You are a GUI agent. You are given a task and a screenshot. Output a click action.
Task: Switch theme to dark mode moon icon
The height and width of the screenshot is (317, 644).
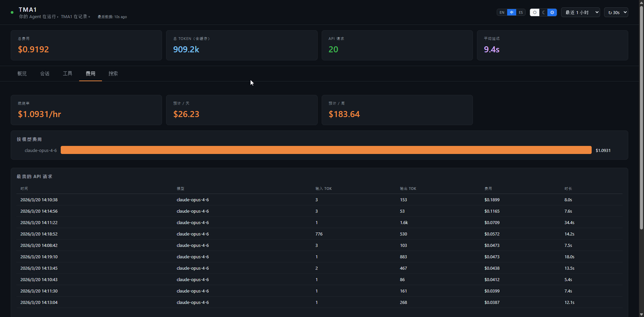tap(543, 12)
